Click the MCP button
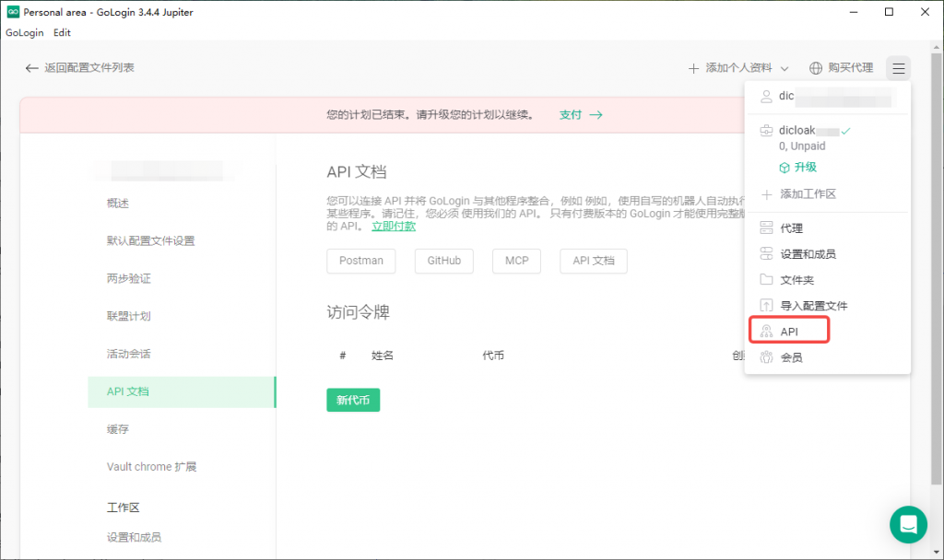 [x=516, y=261]
